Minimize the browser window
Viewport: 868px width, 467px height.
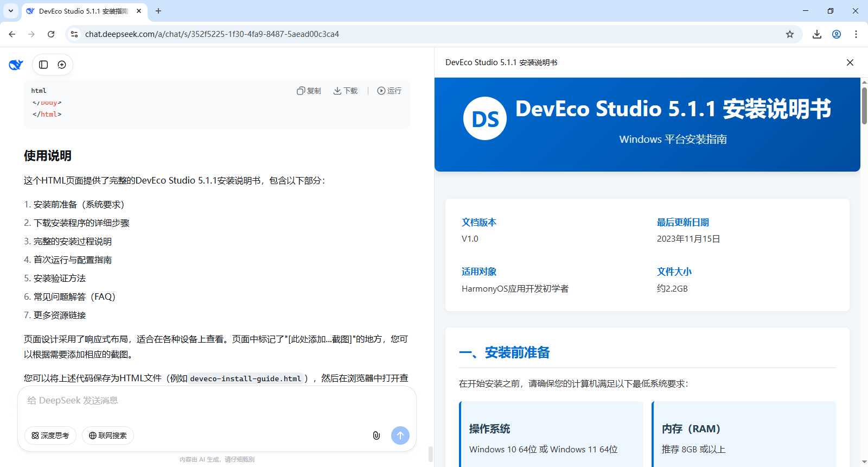tap(806, 11)
